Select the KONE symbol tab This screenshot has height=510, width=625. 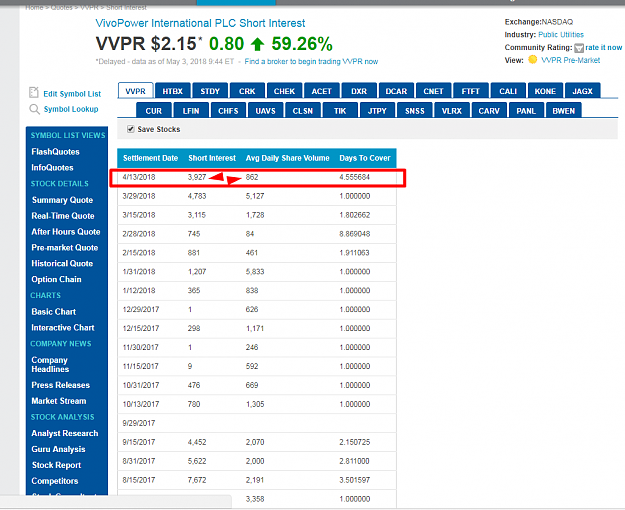pyautogui.click(x=545, y=91)
